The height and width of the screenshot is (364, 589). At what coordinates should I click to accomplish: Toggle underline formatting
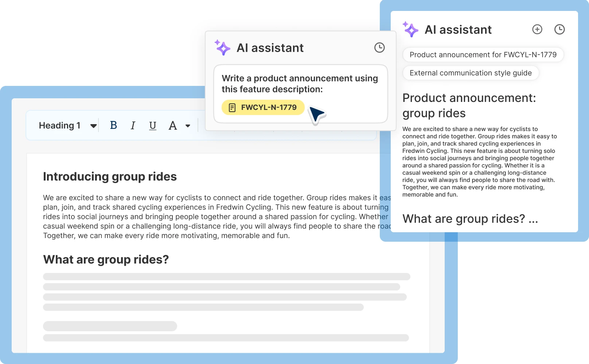152,125
